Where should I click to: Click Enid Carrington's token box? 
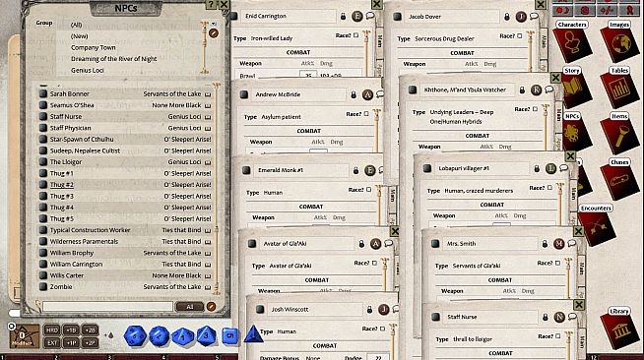[x=234, y=16]
